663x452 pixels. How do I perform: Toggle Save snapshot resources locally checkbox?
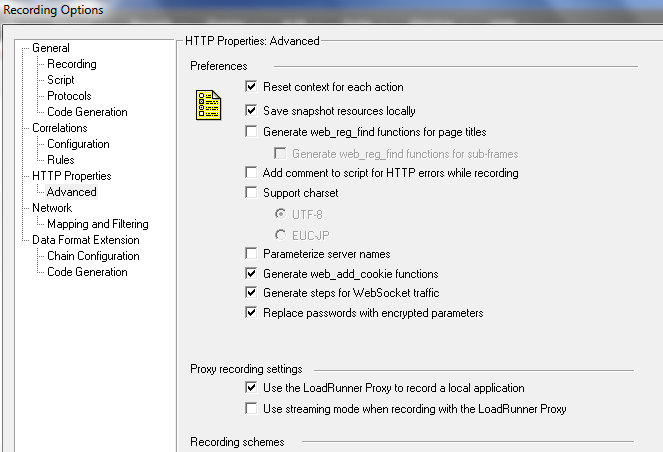click(x=251, y=111)
